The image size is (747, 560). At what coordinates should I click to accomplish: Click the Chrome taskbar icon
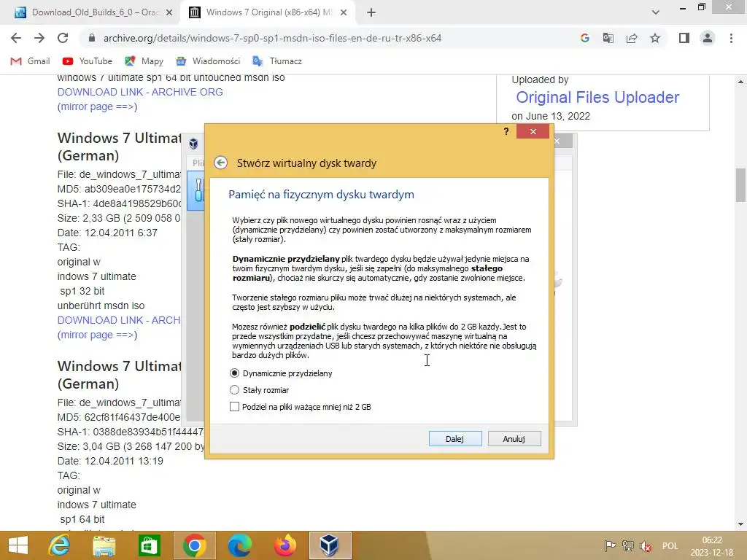coord(194,545)
